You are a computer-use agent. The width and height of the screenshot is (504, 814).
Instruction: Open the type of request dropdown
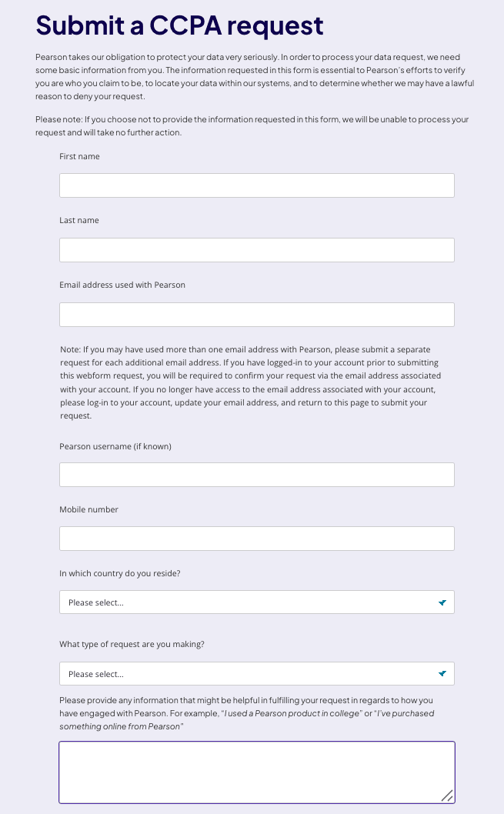pyautogui.click(x=257, y=674)
